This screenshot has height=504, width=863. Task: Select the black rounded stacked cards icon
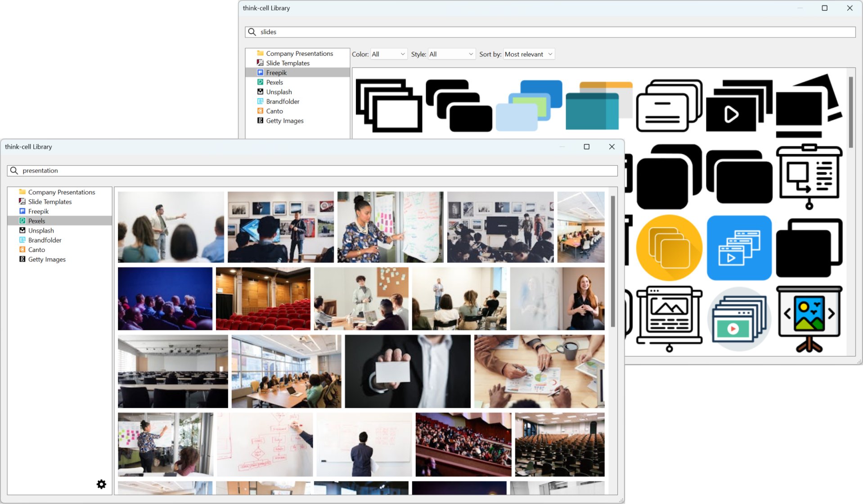(x=459, y=106)
